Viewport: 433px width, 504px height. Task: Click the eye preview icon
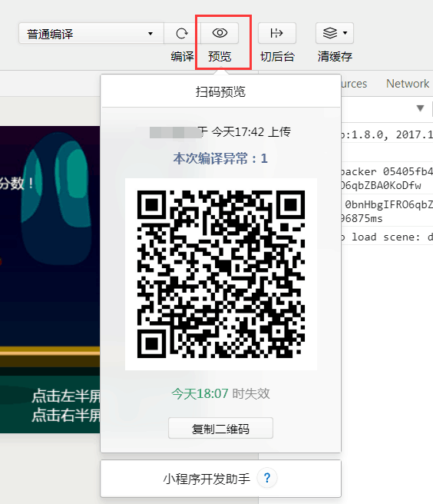click(220, 33)
